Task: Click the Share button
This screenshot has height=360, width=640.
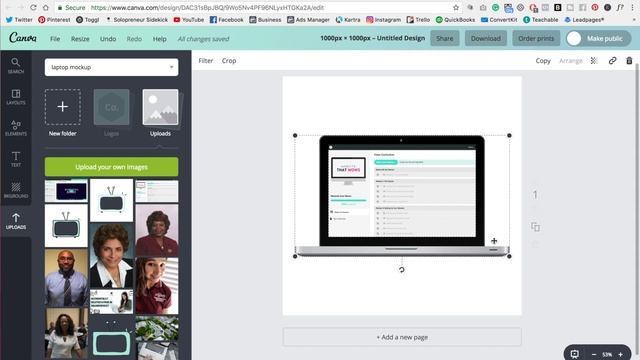Action: [444, 38]
